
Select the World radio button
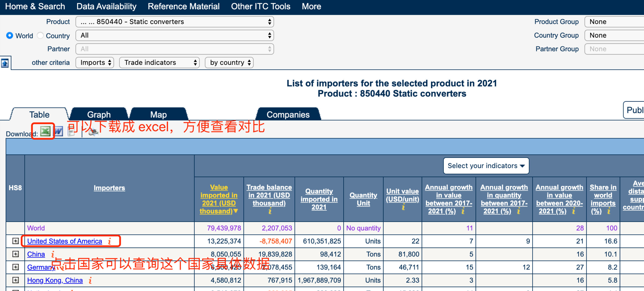tap(10, 36)
